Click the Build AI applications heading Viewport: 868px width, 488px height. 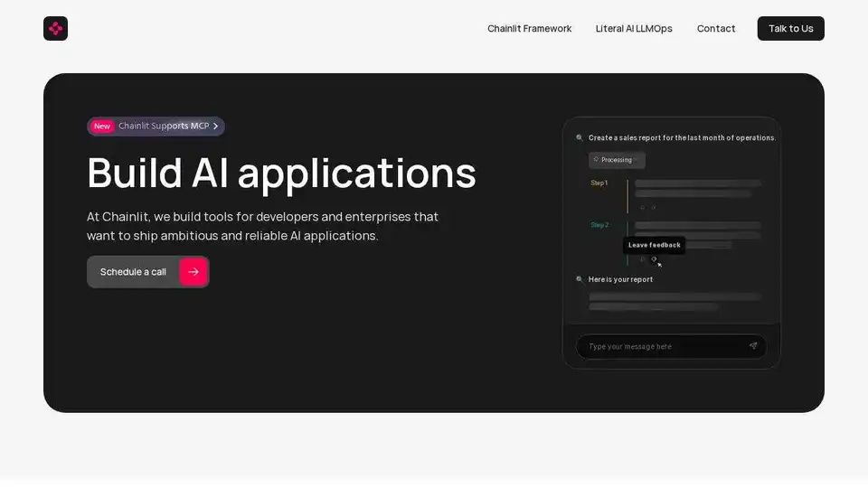[281, 174]
